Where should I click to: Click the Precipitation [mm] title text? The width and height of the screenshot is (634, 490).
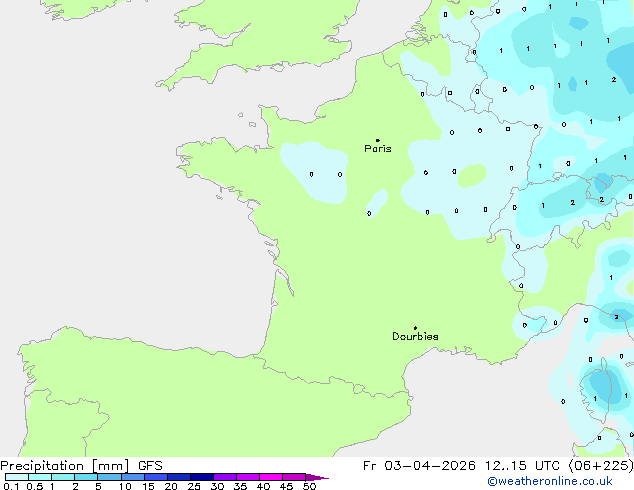(65, 466)
